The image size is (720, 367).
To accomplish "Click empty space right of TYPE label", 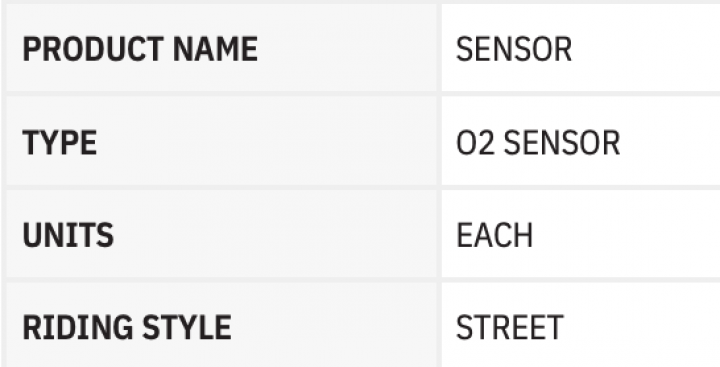I will [266, 143].
